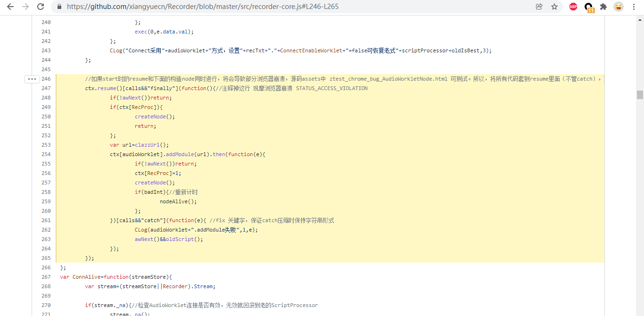This screenshot has height=316, width=644.
Task: Open the Chrome three-dot menu
Action: tap(633, 7)
